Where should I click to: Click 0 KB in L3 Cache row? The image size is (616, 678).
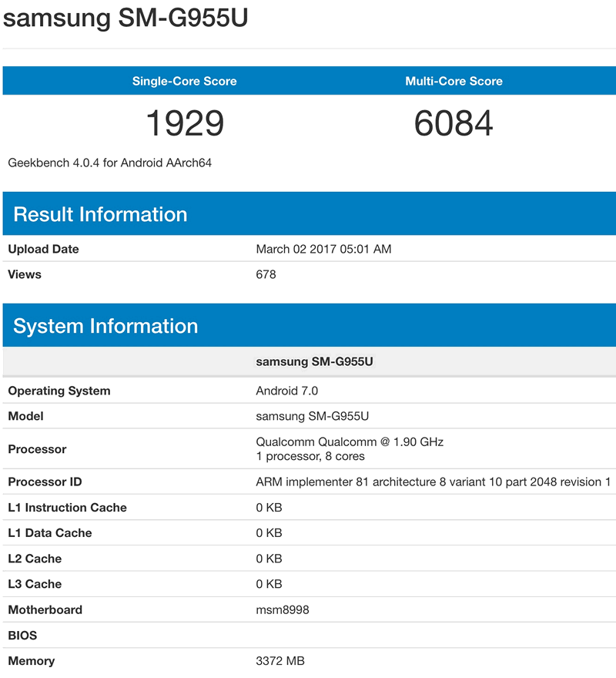click(269, 584)
